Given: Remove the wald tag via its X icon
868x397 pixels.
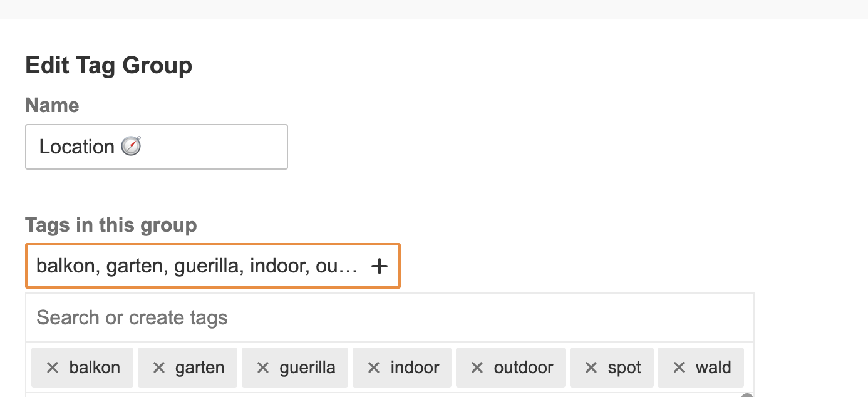Looking at the screenshot, I should [679, 368].
